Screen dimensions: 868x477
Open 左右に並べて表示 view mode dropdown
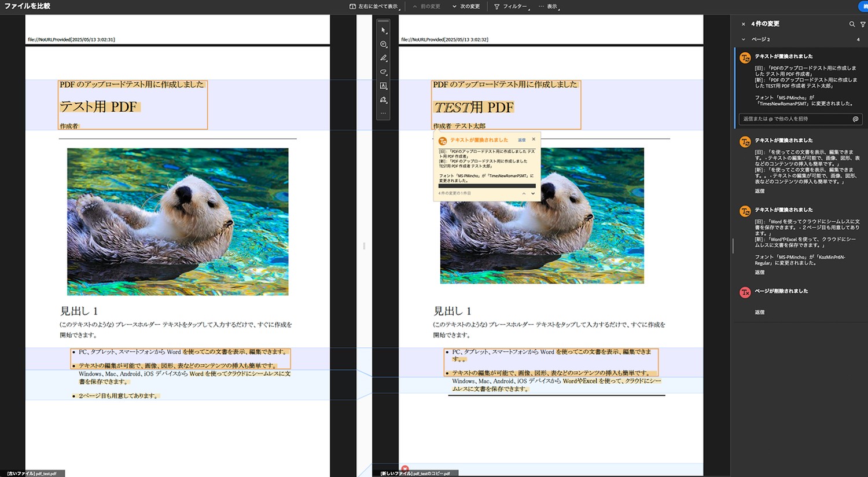pyautogui.click(x=374, y=6)
